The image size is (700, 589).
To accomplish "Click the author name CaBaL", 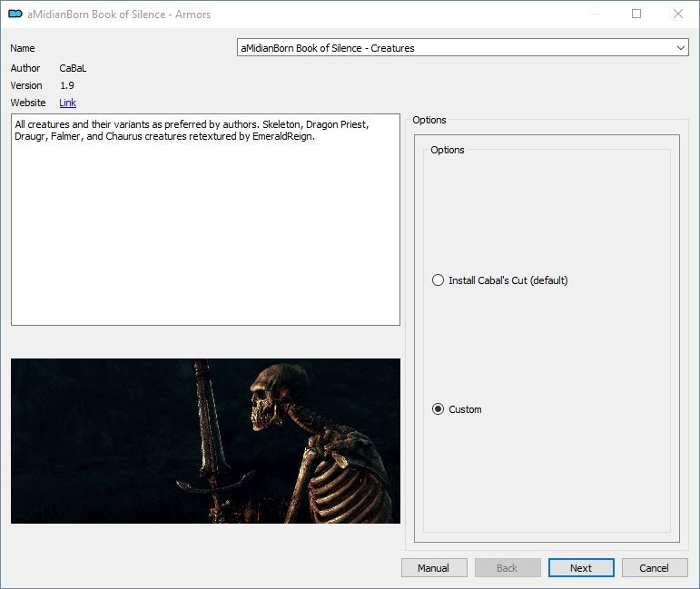I will (73, 68).
